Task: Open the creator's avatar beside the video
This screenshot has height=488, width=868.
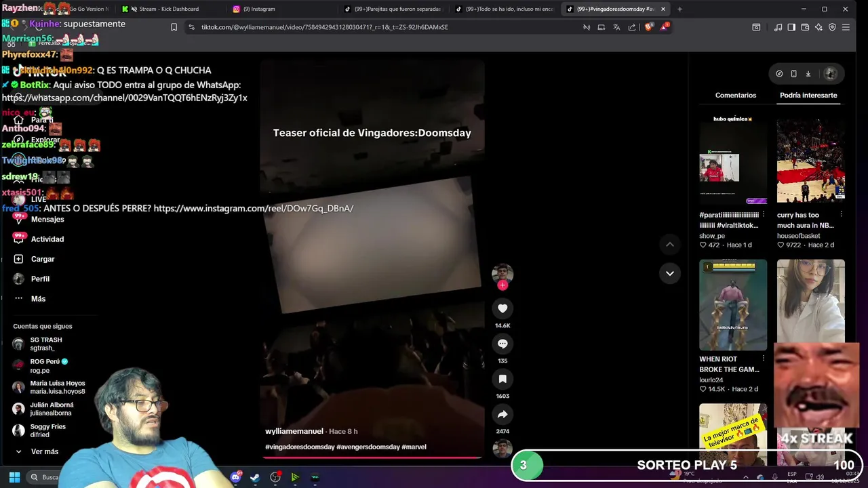Action: (x=502, y=274)
